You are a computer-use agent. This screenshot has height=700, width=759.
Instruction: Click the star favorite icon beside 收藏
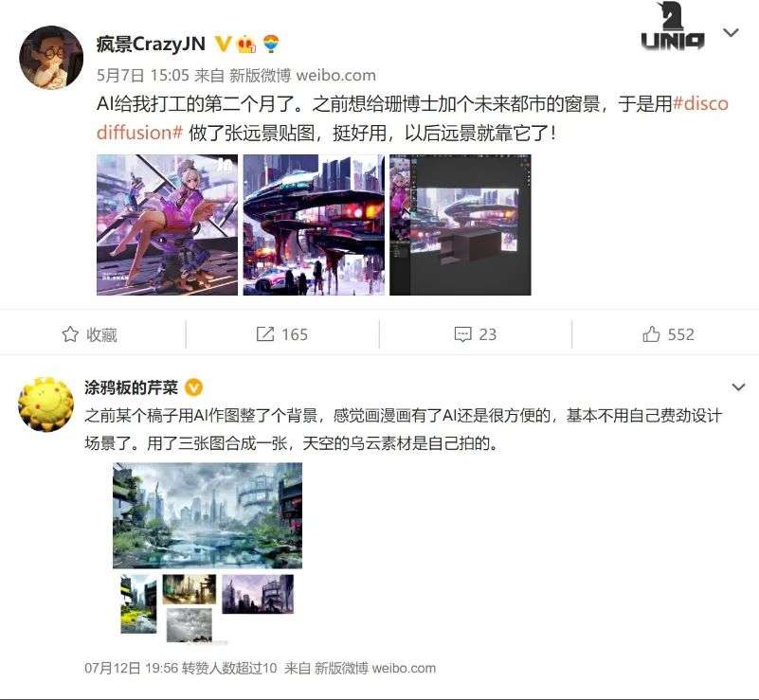pos(70,334)
